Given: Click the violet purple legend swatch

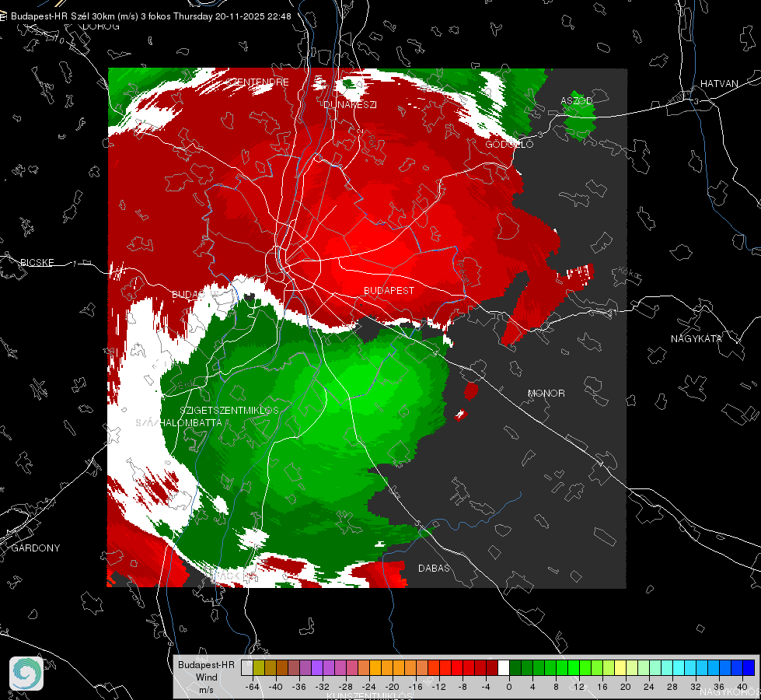Looking at the screenshot, I should (x=317, y=668).
